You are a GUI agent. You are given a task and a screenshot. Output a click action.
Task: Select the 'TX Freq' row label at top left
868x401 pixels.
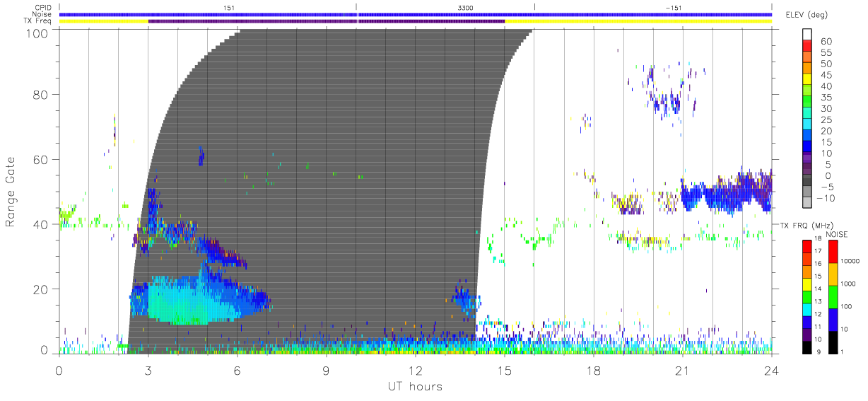(38, 21)
